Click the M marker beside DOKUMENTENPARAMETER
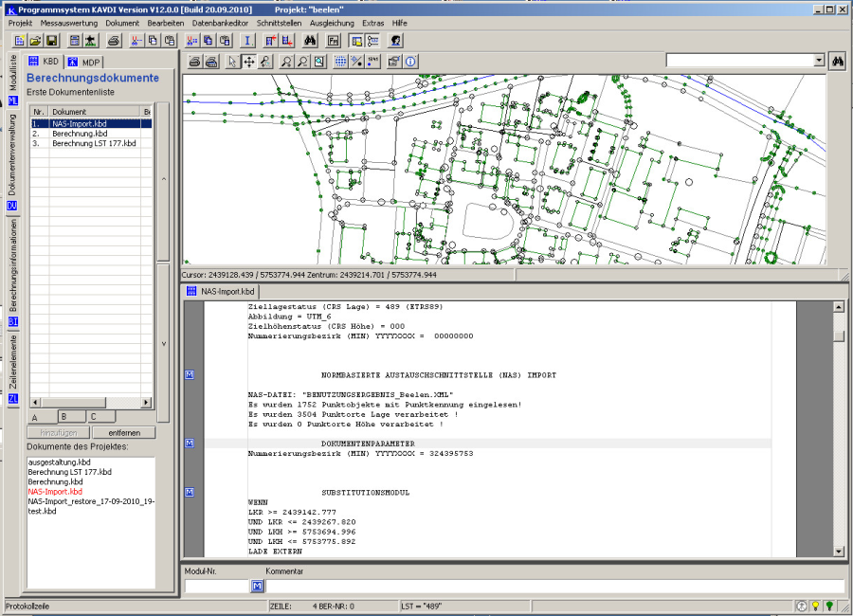853x616 pixels. coord(190,443)
